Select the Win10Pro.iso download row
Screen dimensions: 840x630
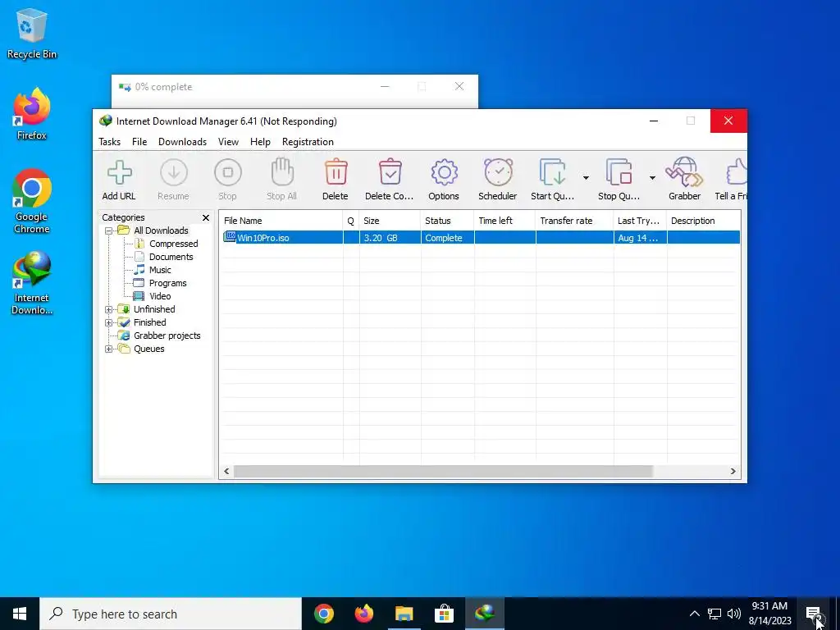[x=481, y=238]
